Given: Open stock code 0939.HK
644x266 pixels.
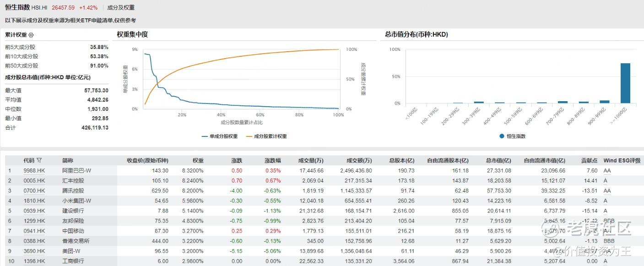Looking at the screenshot, I should [x=34, y=211].
